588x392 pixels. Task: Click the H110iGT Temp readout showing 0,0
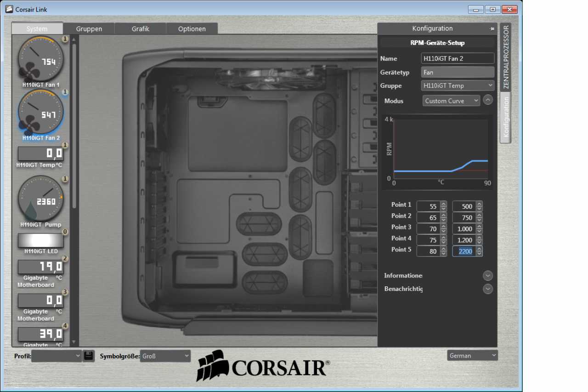(x=41, y=153)
